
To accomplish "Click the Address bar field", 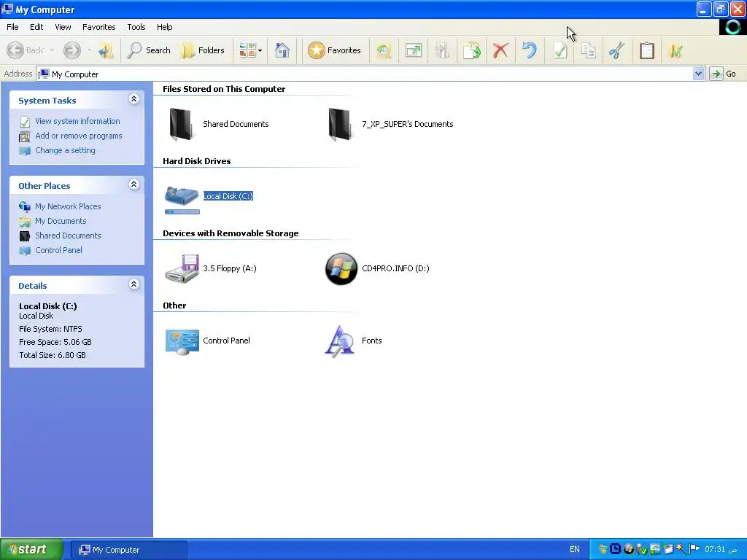I will click(x=365, y=74).
